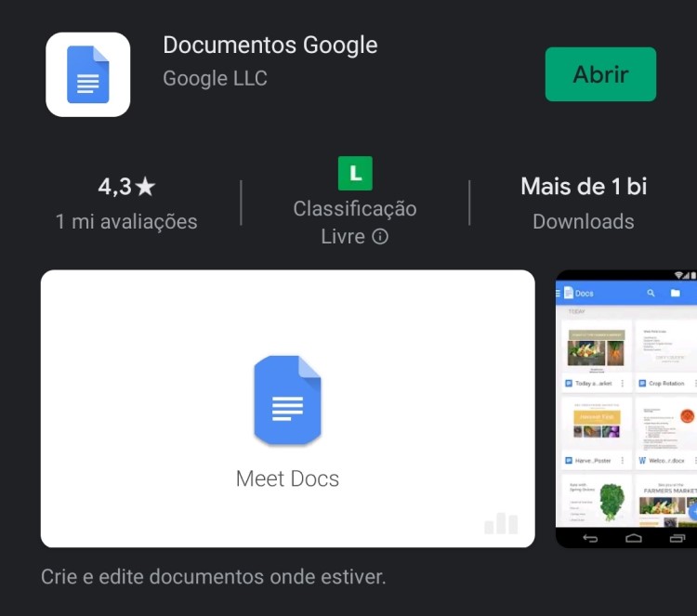
Task: Tap the green Abrir button
Action: pos(600,74)
